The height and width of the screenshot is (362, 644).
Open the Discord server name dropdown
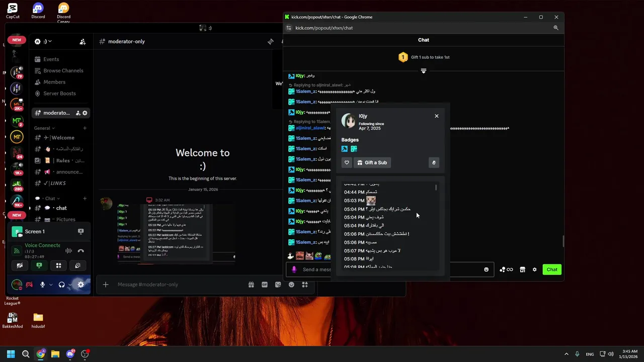(47, 41)
